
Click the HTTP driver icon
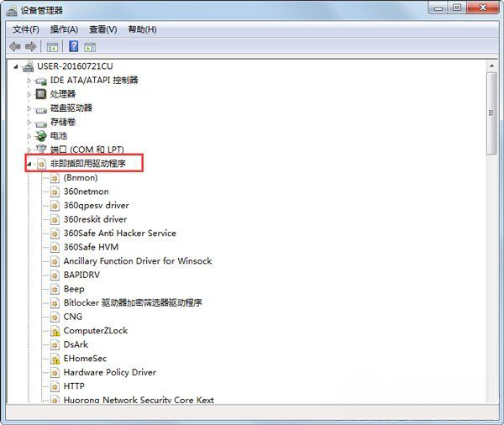point(55,386)
